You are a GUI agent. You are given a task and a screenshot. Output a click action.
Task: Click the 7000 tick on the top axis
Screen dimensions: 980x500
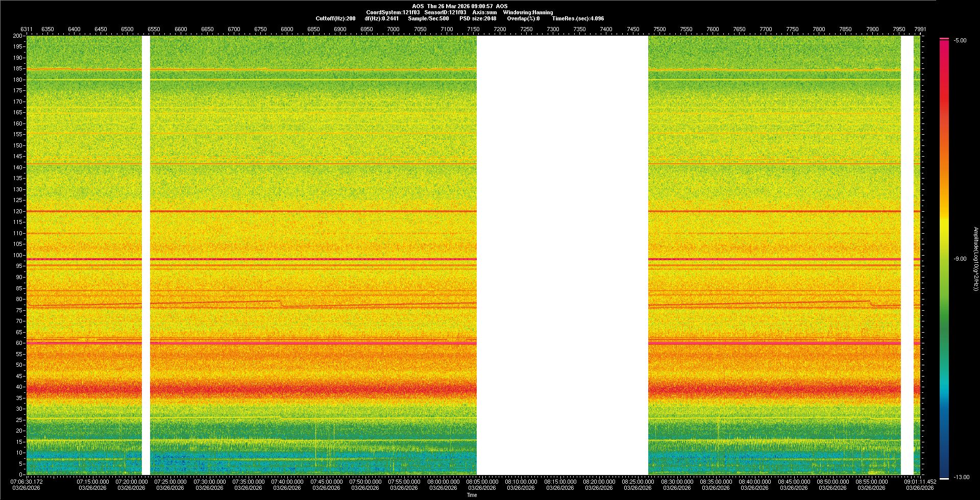(x=393, y=29)
